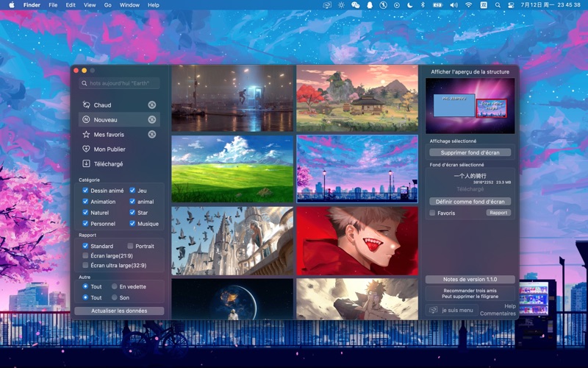588x368 pixels.
Task: Open the Chaud wallpapers list
Action: 119,105
